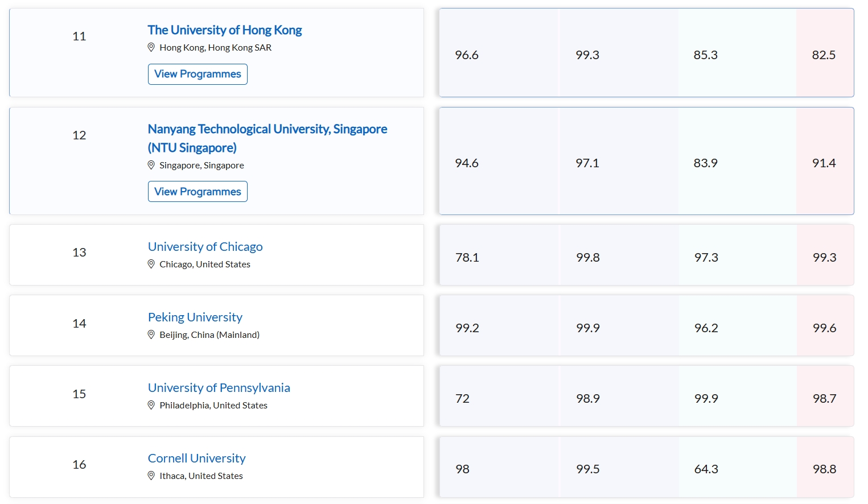Viewport: 868px width, 504px height.
Task: Click View Programmes for University of Hong Kong
Action: tap(198, 74)
